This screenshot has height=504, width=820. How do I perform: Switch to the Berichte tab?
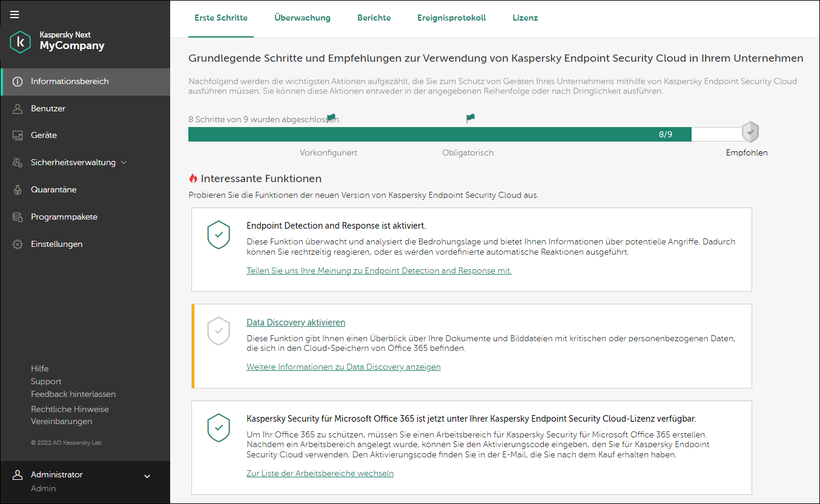point(374,18)
